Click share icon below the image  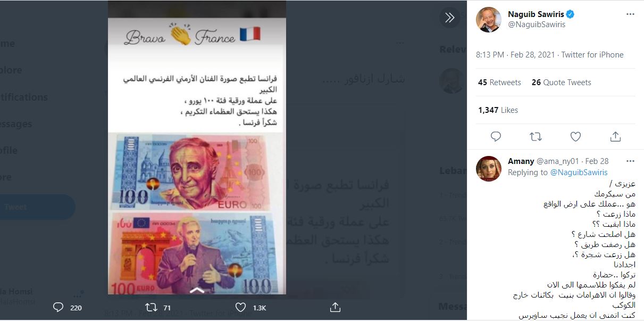click(335, 307)
